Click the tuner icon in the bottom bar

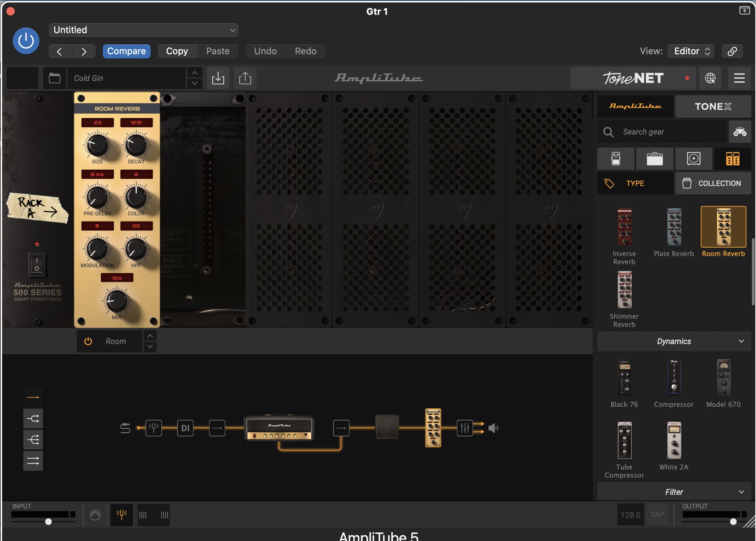pyautogui.click(x=121, y=515)
